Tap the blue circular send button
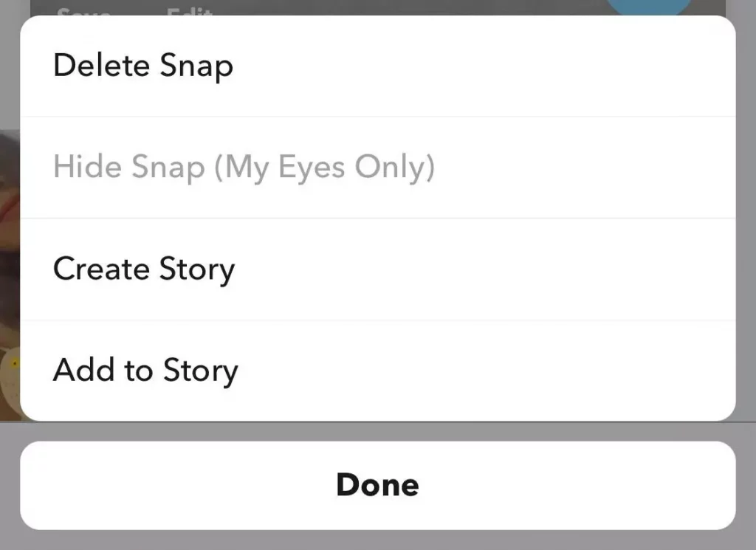The width and height of the screenshot is (756, 550). [648, 6]
